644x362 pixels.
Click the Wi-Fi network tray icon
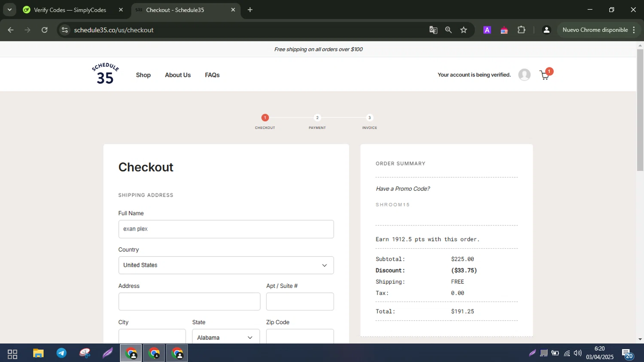pos(567,353)
